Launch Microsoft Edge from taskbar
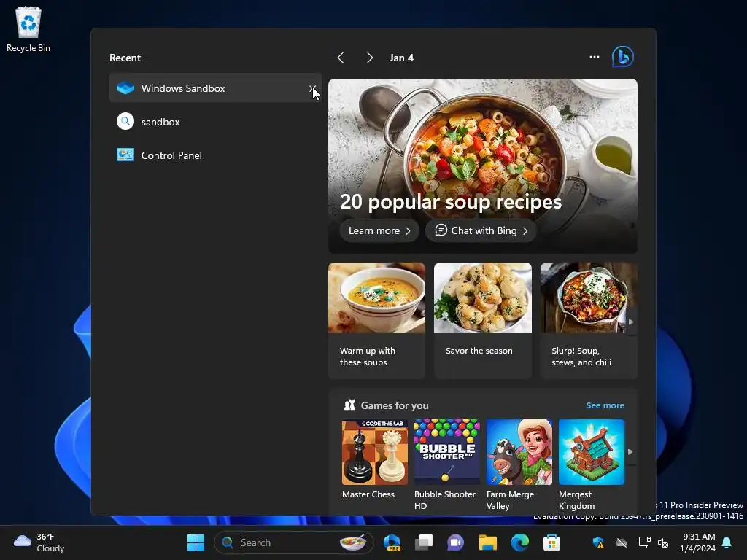Screen dimensions: 747x560 tap(519, 542)
